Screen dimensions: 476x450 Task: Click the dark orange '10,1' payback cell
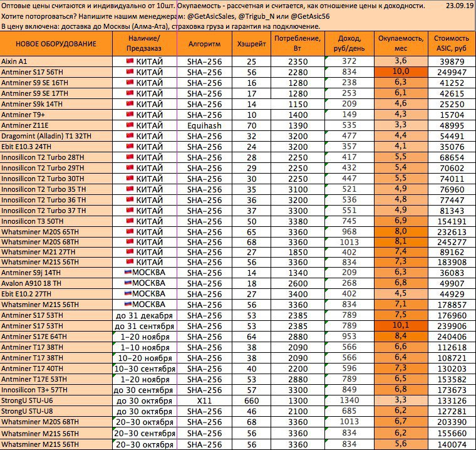(x=401, y=325)
